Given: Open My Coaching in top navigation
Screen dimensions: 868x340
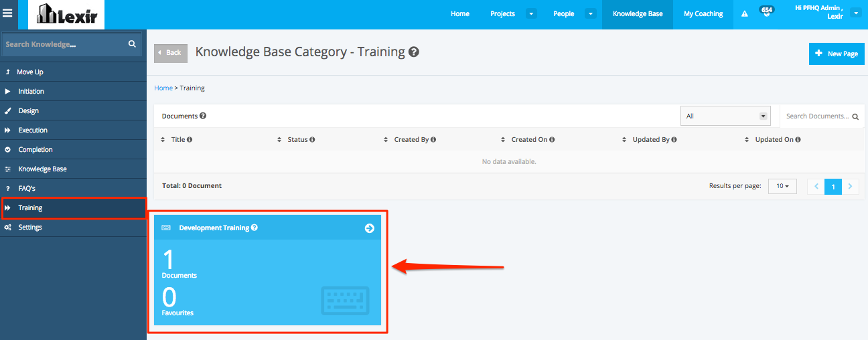Looking at the screenshot, I should click(x=703, y=13).
